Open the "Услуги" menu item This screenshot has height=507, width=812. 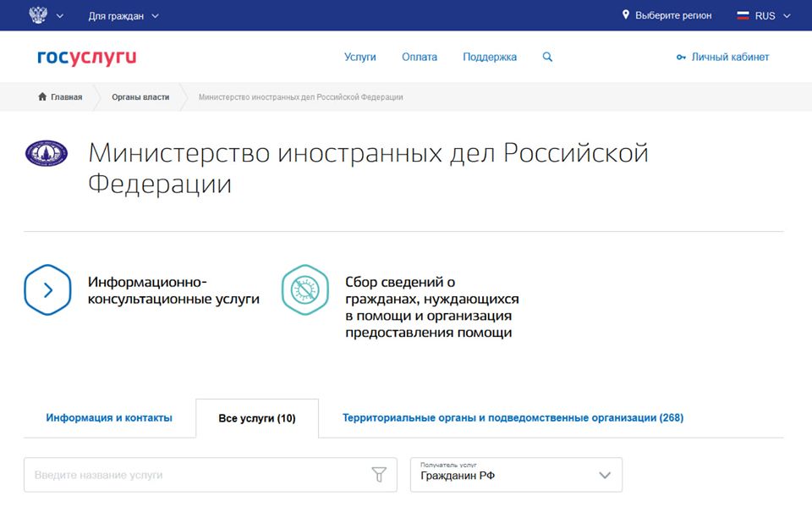360,57
